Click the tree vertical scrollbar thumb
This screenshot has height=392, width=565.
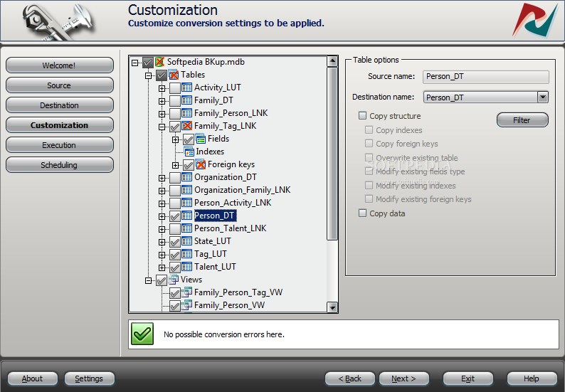[x=332, y=154]
